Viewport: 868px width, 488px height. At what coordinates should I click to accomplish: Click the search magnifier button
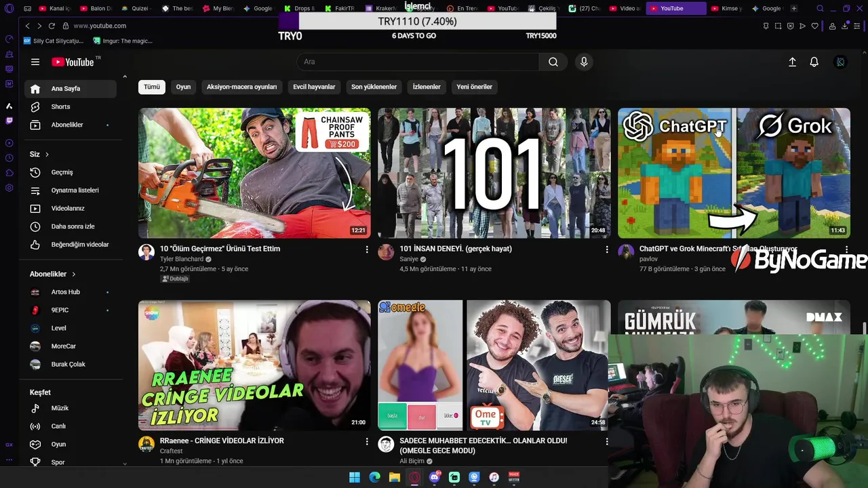click(553, 62)
